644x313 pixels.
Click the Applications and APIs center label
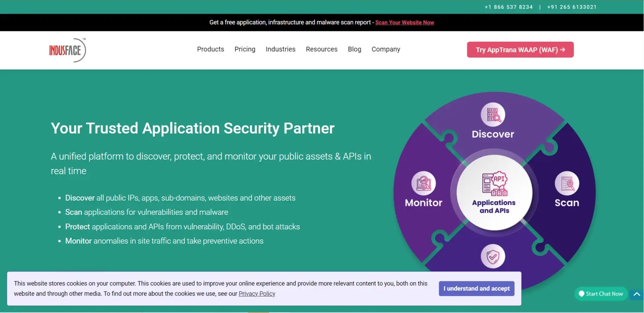click(494, 206)
